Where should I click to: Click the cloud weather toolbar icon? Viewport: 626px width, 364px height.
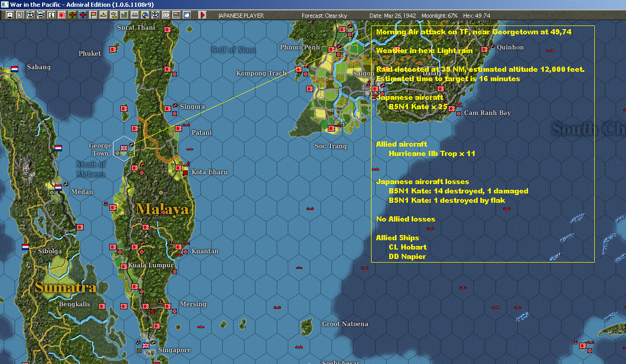pyautogui.click(x=187, y=15)
